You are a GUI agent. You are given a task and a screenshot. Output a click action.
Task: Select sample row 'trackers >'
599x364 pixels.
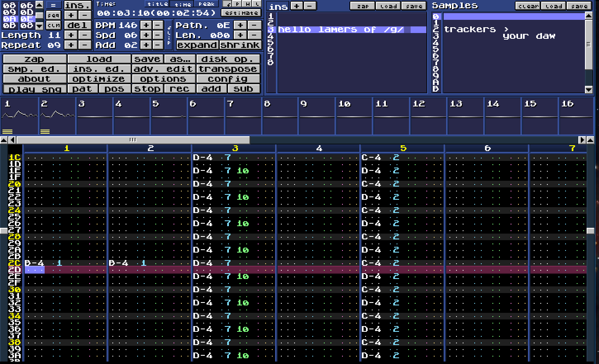point(514,30)
